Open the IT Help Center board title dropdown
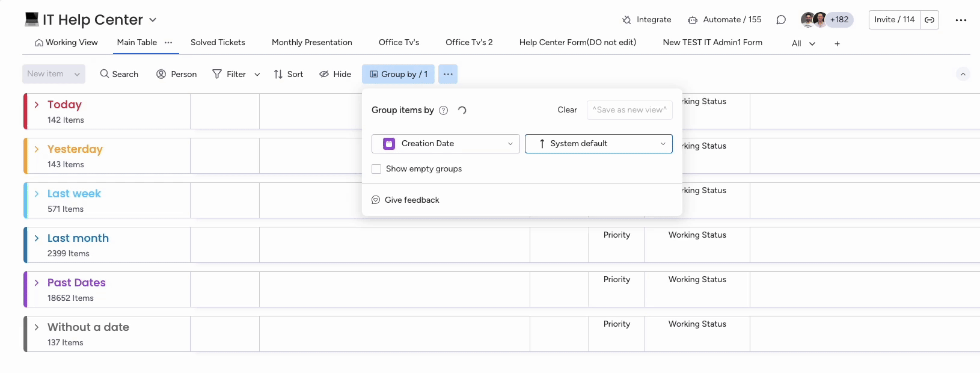Screen dimensions: 980x373 click(153, 20)
